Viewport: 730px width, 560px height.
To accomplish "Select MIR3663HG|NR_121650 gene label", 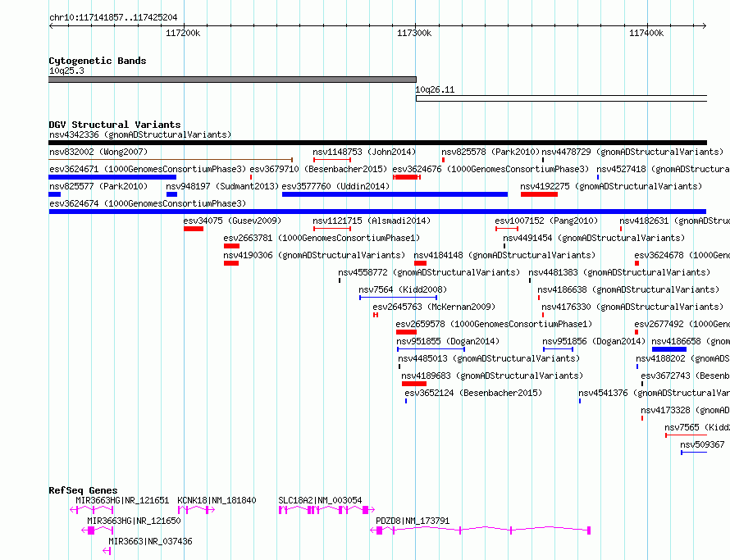I will click(134, 521).
